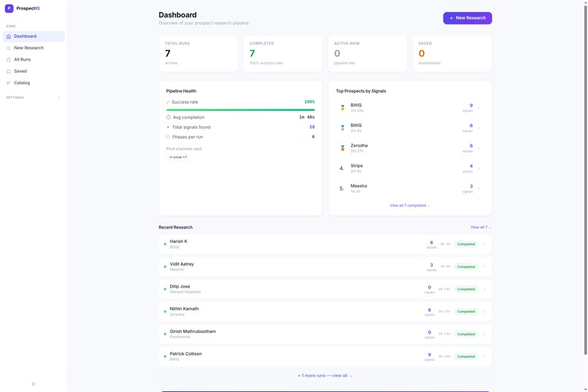This screenshot has height=392, width=588.
Task: Click Completed badge for Dilip Jose
Action: [465, 289]
